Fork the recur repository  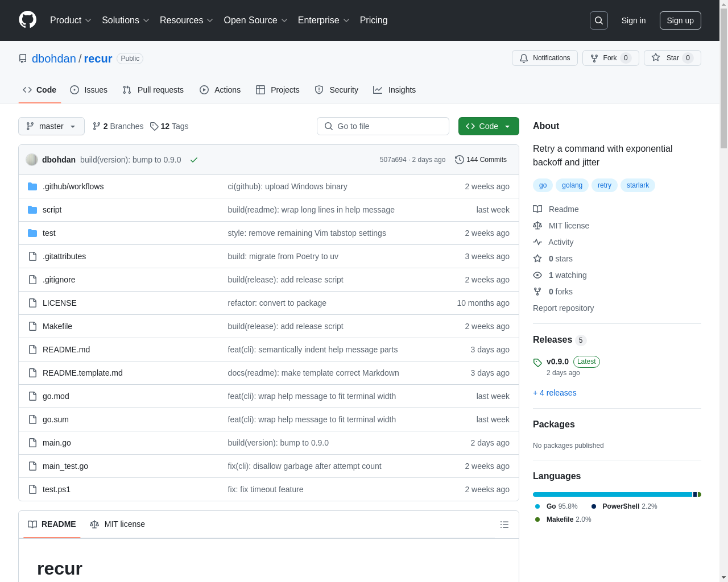(610, 58)
